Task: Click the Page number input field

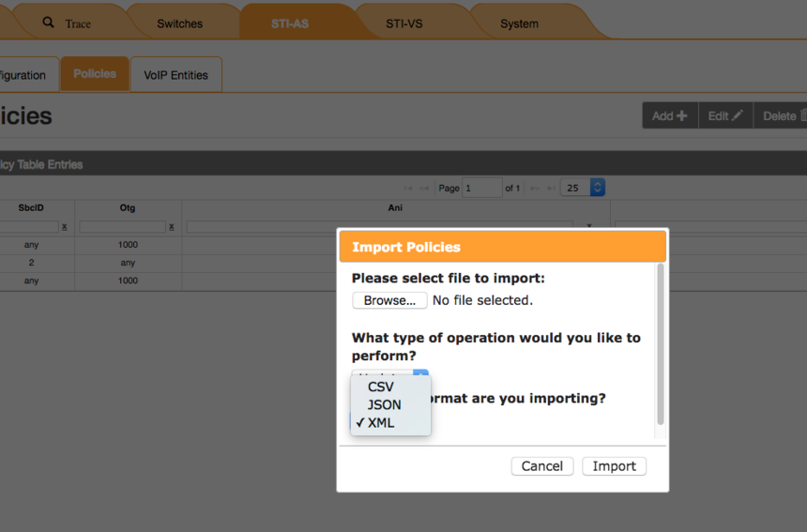Action: click(481, 188)
